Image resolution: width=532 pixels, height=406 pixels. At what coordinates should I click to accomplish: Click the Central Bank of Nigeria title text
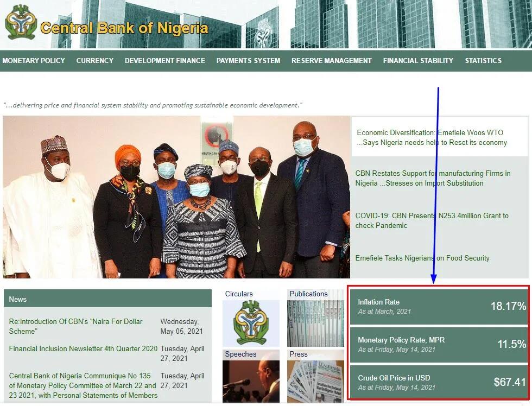click(x=124, y=28)
